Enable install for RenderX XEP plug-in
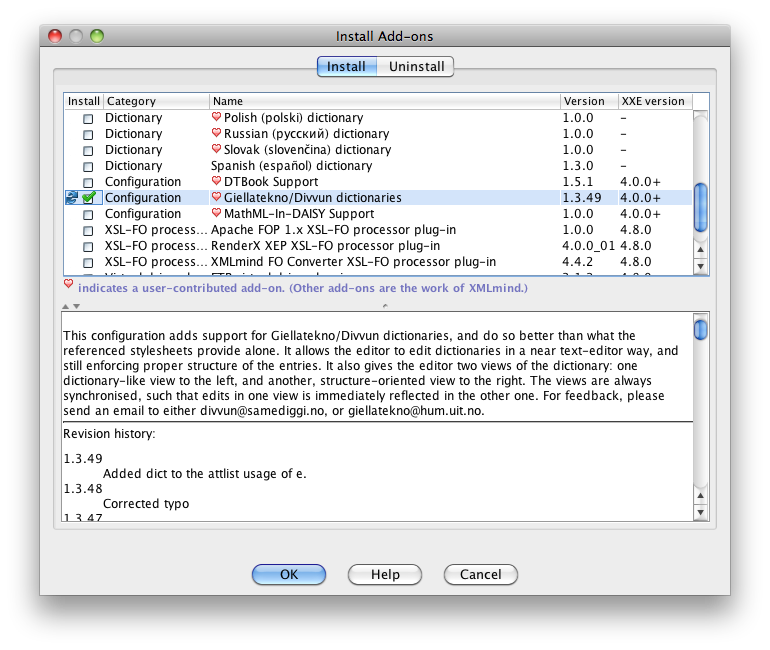 88,247
